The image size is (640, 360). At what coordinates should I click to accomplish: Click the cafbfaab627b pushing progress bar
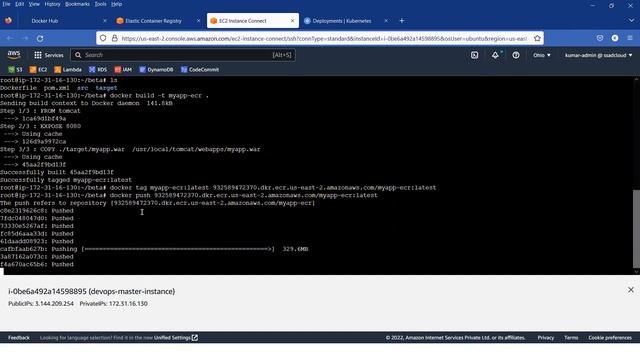click(178, 249)
